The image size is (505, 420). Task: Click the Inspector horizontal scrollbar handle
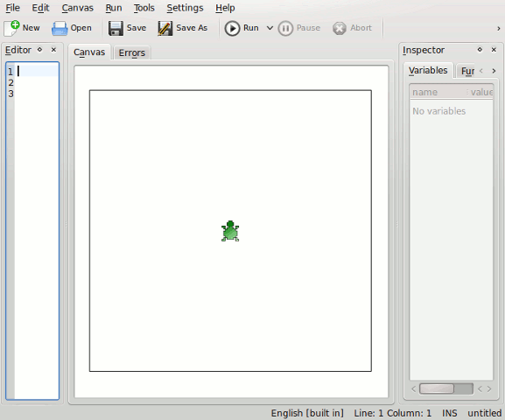click(x=437, y=388)
